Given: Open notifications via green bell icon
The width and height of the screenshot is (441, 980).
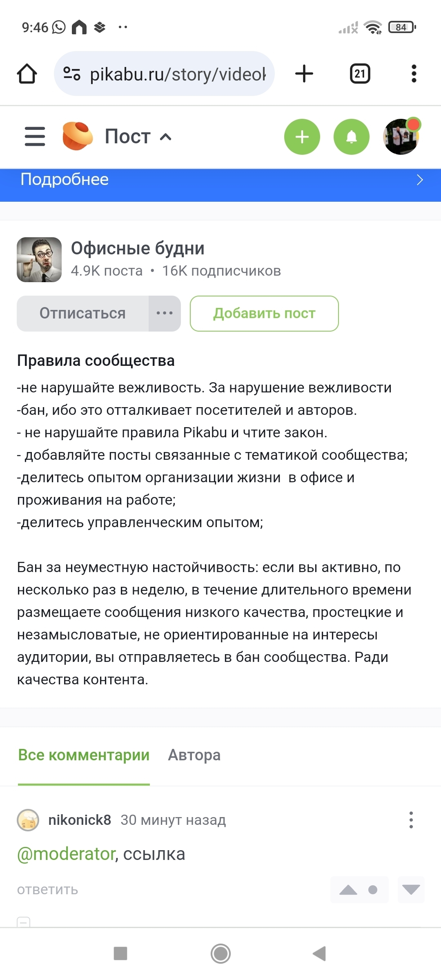Looking at the screenshot, I should pos(352,137).
